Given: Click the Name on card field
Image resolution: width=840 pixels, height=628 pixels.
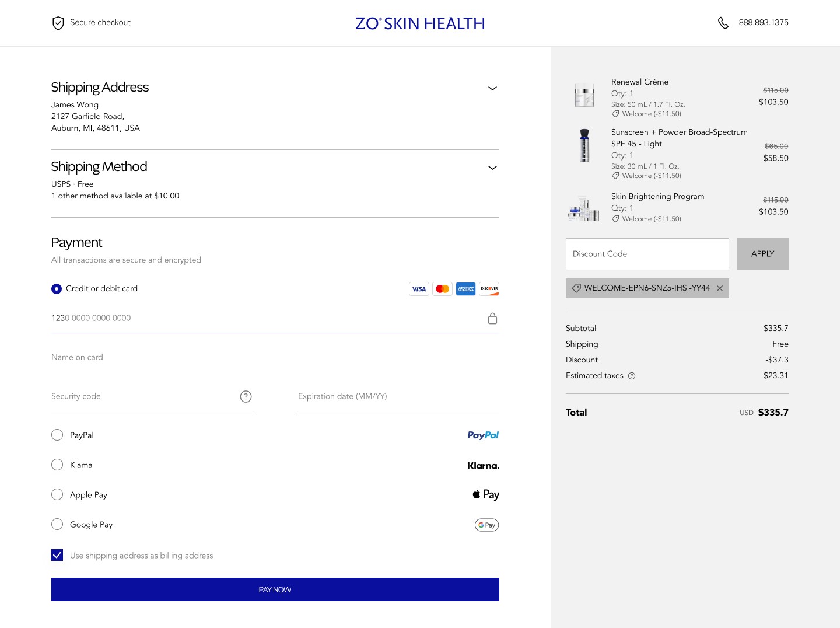Looking at the screenshot, I should point(275,357).
